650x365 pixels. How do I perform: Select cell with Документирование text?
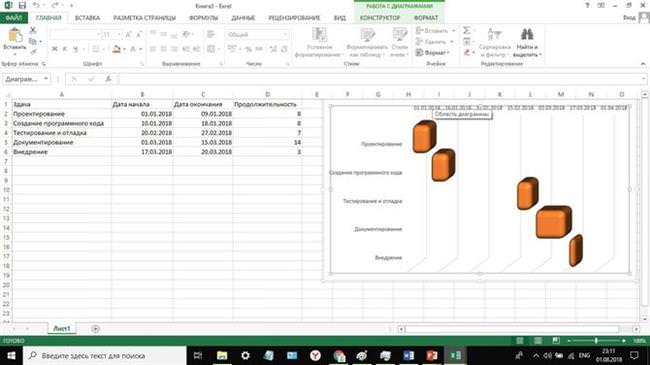(x=61, y=142)
